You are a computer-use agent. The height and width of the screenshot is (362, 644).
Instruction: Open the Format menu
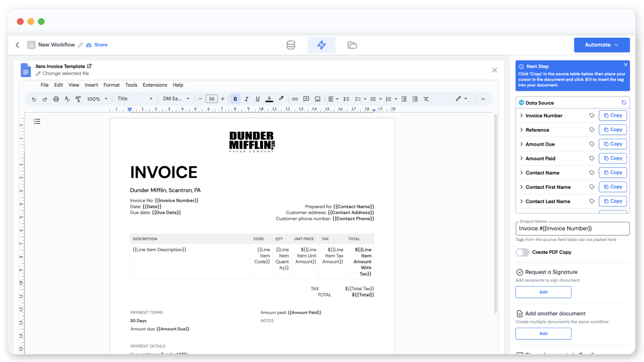(111, 85)
